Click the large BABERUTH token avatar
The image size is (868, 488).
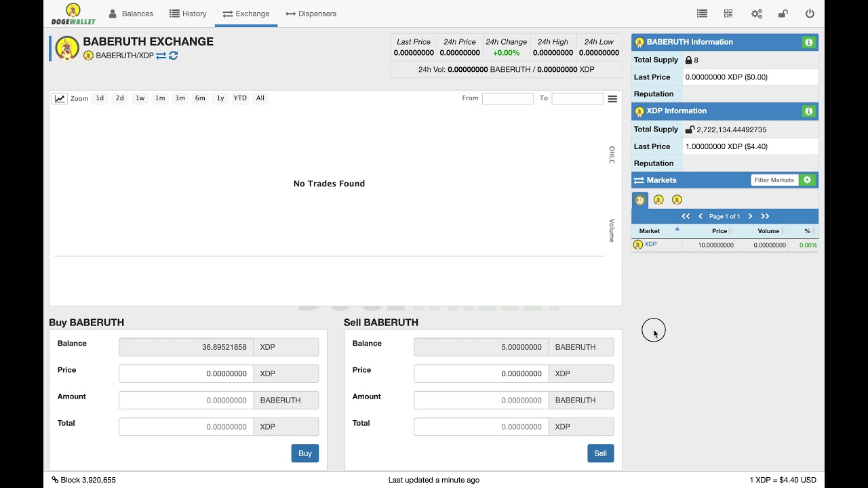[67, 48]
